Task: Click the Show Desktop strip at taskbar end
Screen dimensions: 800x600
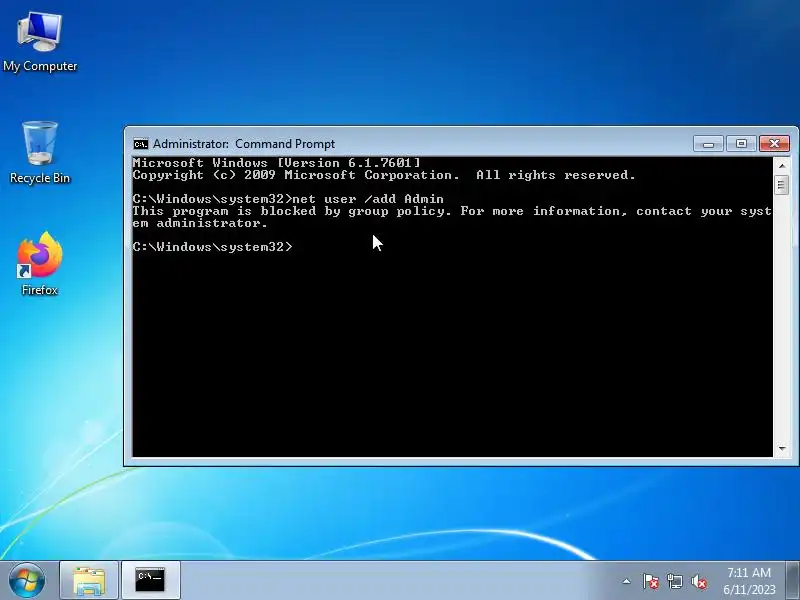Action: (793, 581)
